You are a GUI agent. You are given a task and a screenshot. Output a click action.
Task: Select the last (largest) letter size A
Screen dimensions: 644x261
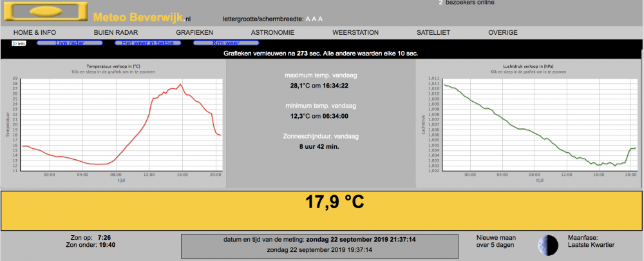[321, 19]
